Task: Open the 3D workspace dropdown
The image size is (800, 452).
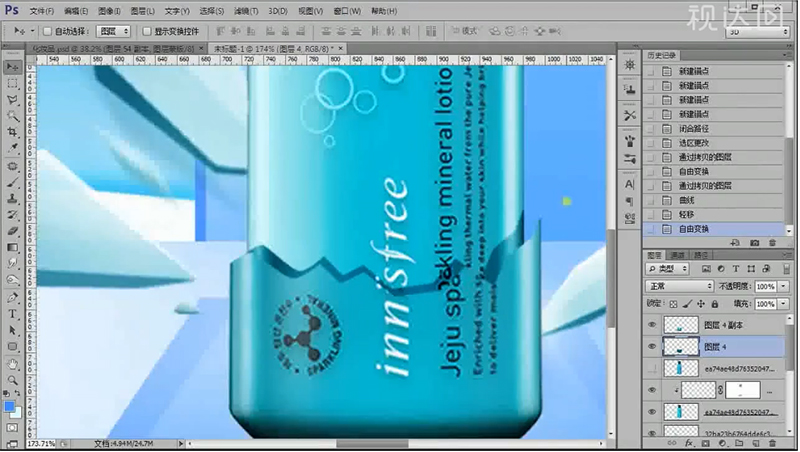Action: (758, 32)
